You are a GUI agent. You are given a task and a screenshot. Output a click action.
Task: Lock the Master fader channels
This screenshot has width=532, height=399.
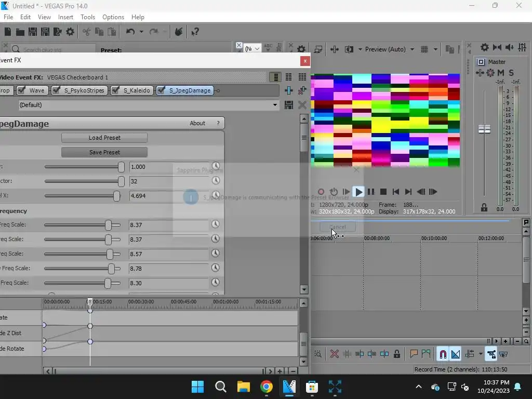(484, 208)
